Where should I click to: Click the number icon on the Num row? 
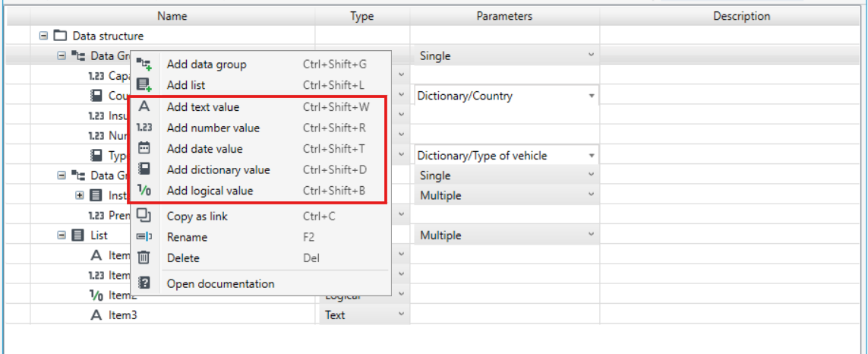pos(96,136)
